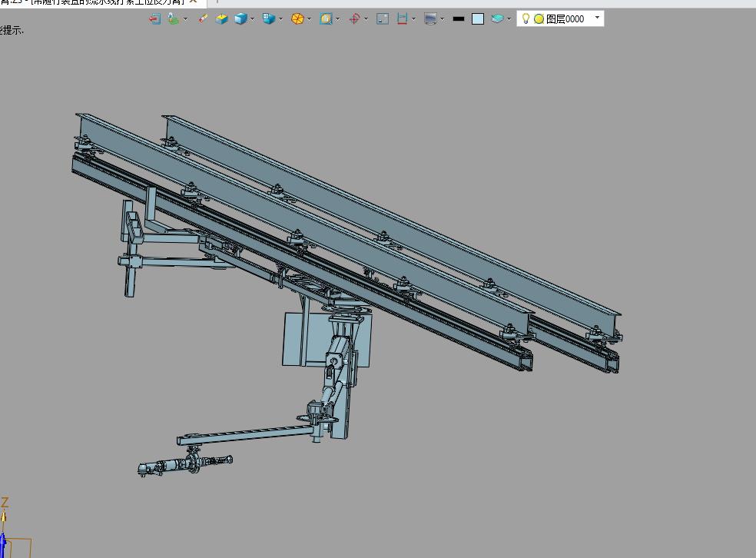Expand the arrow beside the stacked layers icon
This screenshot has height=558, width=756.
click(x=509, y=19)
